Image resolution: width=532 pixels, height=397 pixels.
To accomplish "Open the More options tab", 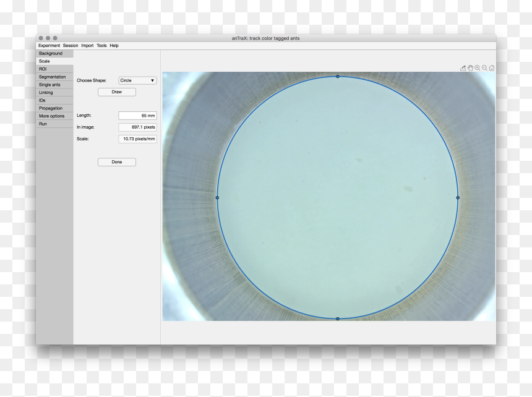I will click(x=54, y=116).
